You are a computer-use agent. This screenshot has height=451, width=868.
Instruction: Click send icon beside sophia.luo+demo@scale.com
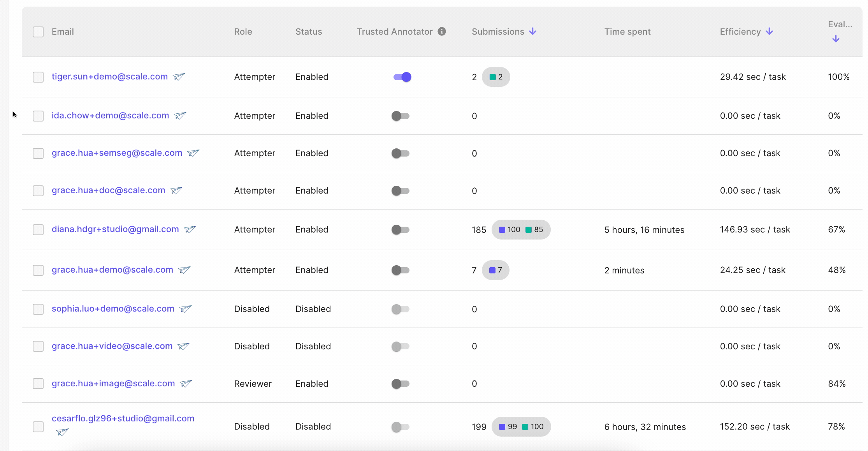click(185, 309)
